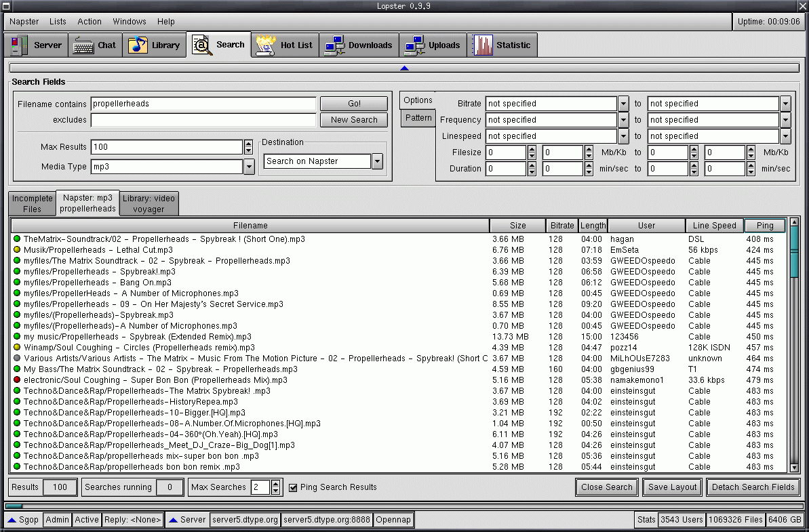
Task: Open the Windows menu
Action: pyautogui.click(x=129, y=22)
